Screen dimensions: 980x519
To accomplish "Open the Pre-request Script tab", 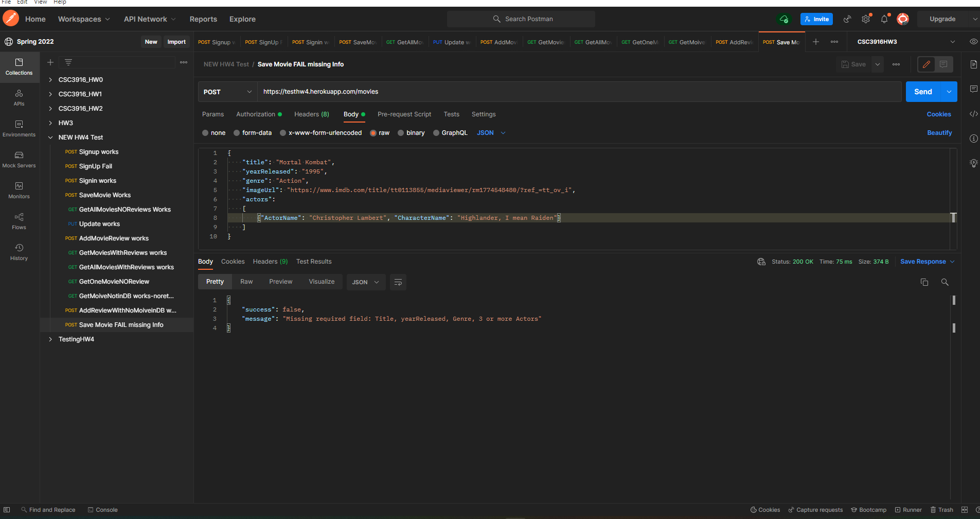I will click(x=404, y=114).
